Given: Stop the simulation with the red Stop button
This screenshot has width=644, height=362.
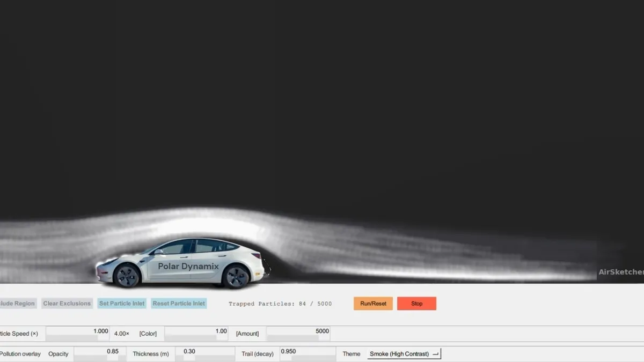Looking at the screenshot, I should pyautogui.click(x=416, y=304).
